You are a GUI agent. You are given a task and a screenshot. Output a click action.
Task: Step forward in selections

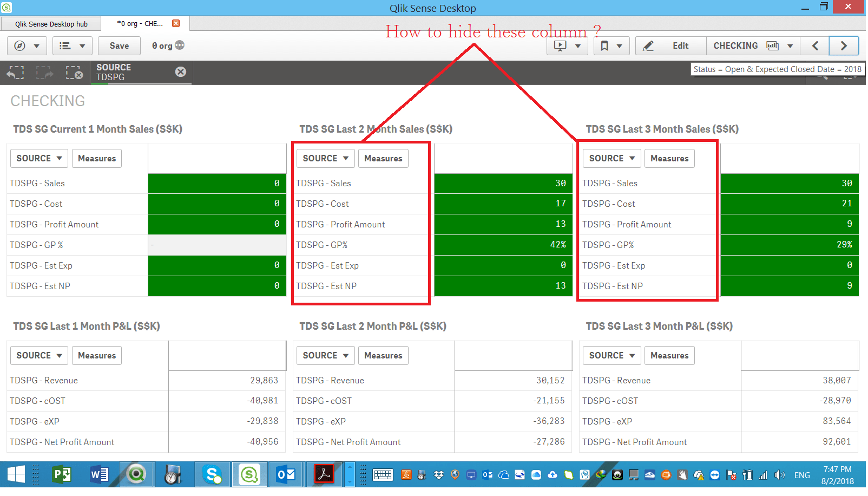click(44, 73)
